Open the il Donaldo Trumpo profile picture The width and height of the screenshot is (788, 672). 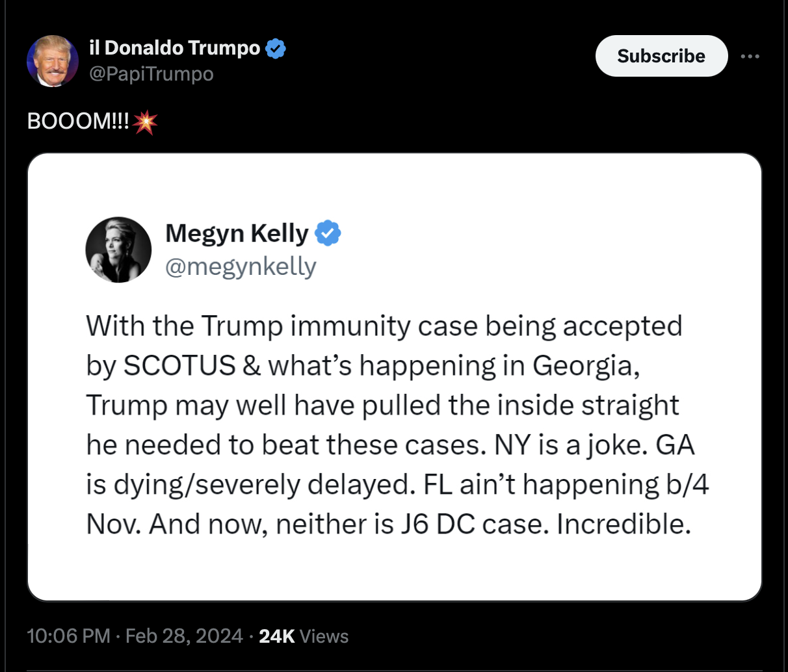click(52, 61)
